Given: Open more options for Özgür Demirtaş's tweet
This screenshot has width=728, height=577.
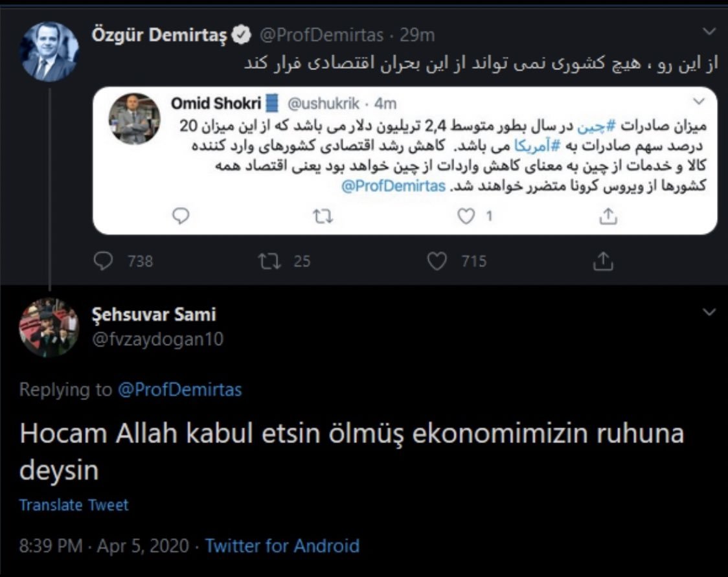Looking at the screenshot, I should click(710, 32).
